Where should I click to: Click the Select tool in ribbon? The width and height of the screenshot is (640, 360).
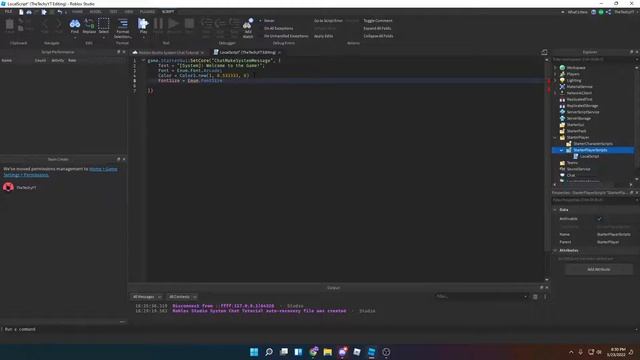(104, 26)
